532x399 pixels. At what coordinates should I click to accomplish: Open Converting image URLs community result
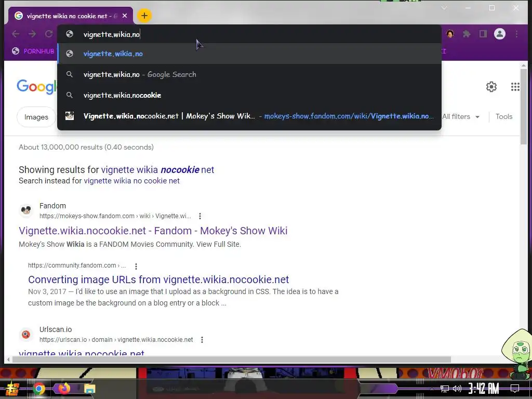point(158,280)
